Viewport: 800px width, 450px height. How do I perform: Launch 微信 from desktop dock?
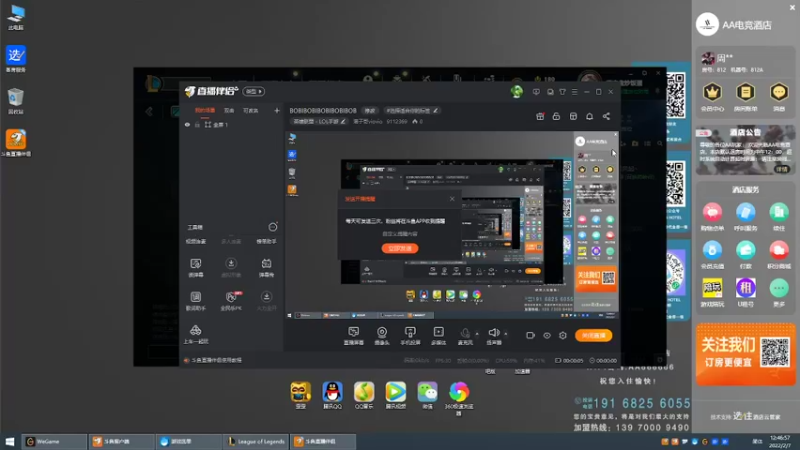pos(427,395)
